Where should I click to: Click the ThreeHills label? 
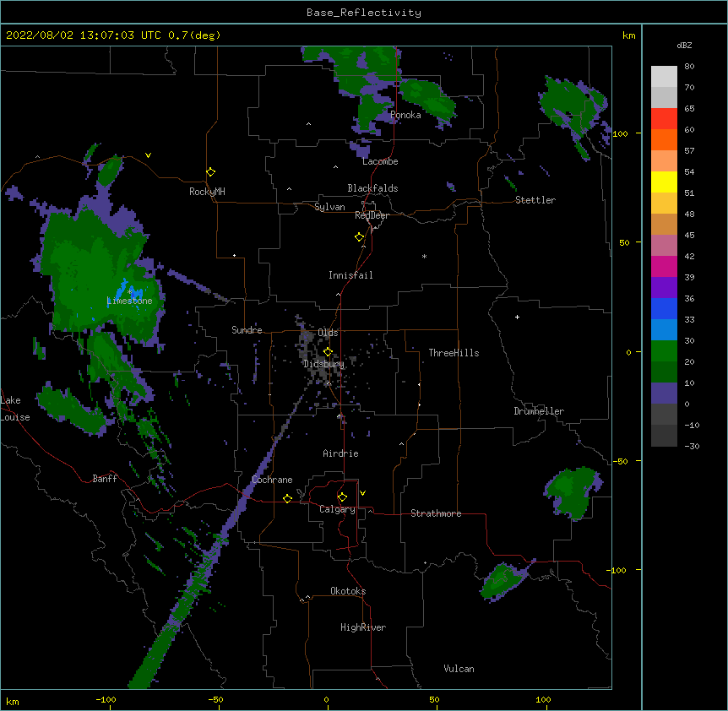pos(454,353)
